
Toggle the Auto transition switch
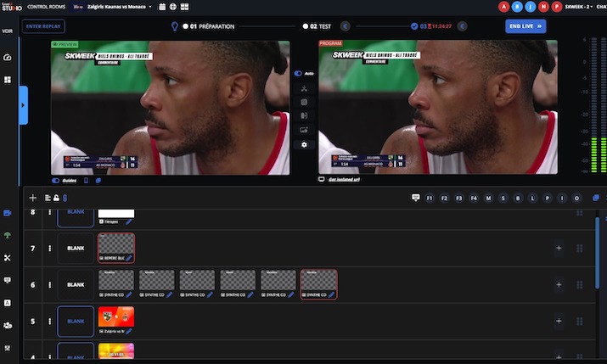click(x=299, y=74)
